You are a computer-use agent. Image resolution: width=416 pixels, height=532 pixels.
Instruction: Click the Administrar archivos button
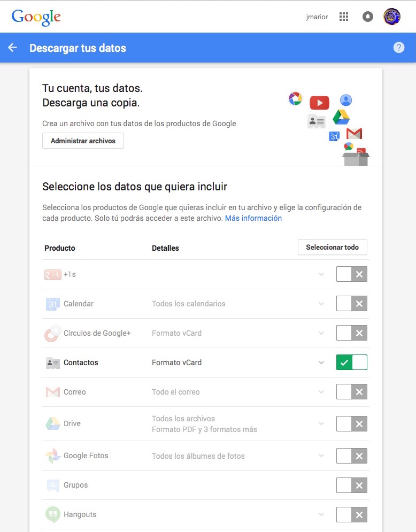click(x=83, y=141)
